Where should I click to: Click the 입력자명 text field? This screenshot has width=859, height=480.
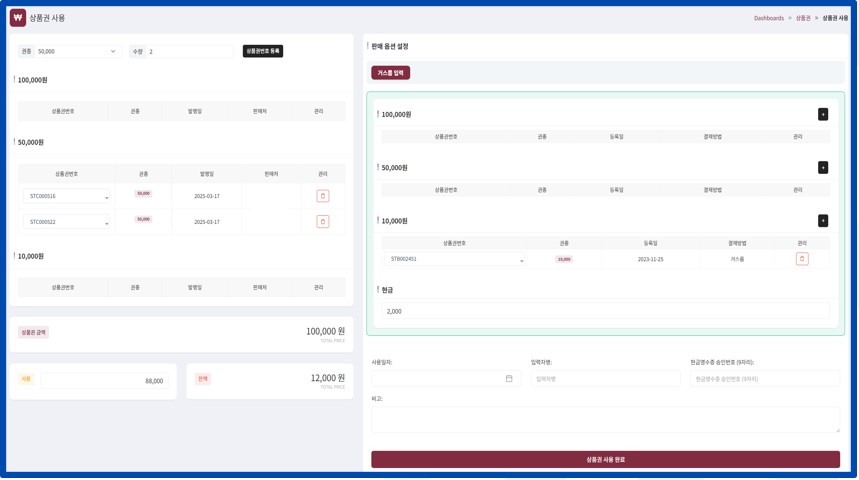(x=605, y=379)
